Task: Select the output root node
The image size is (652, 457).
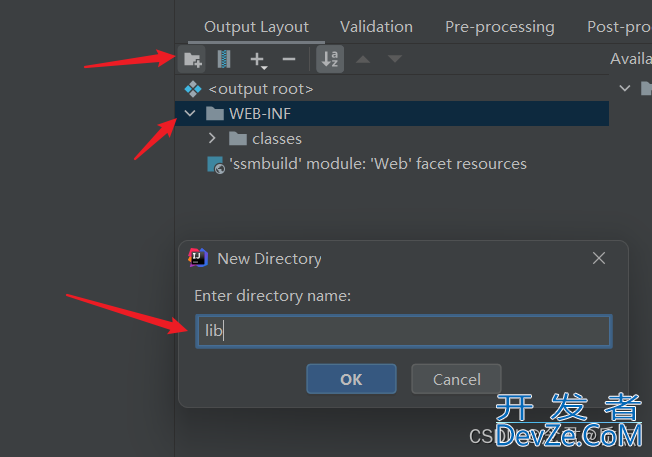Action: [x=261, y=89]
